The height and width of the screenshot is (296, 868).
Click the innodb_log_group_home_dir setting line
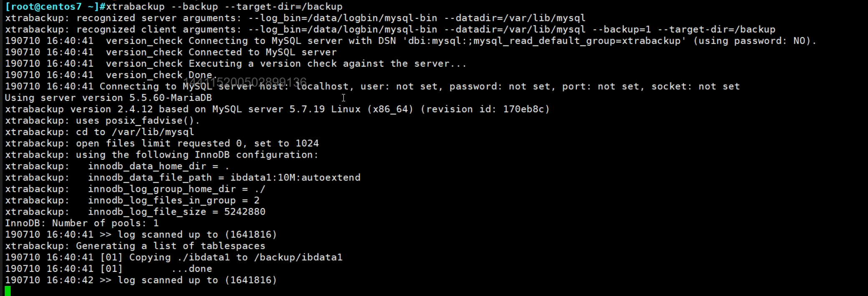pyautogui.click(x=176, y=189)
